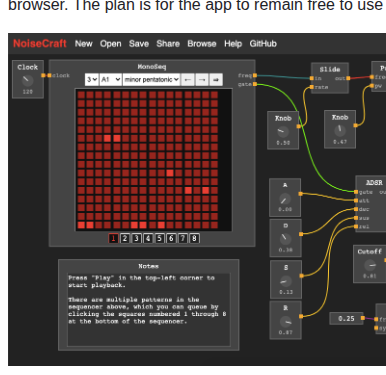Click the MonoSeq freq output port
Viewport: 386px width, 375px height.
pyautogui.click(x=255, y=75)
